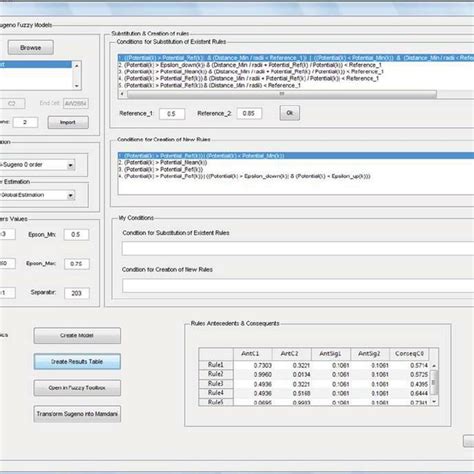The image size is (474, 474).
Task: Click the Create Model button
Action: (x=77, y=335)
